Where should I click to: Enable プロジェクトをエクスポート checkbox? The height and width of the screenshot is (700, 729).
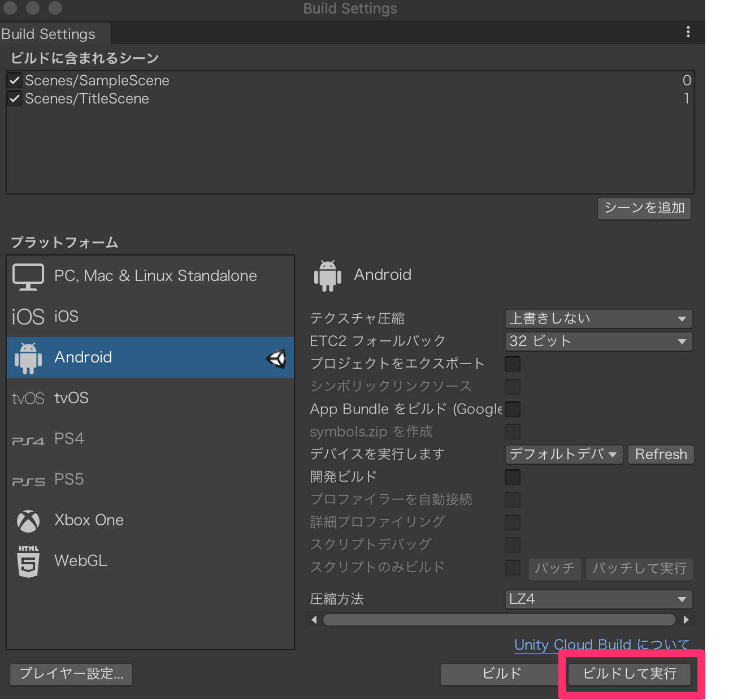click(513, 364)
